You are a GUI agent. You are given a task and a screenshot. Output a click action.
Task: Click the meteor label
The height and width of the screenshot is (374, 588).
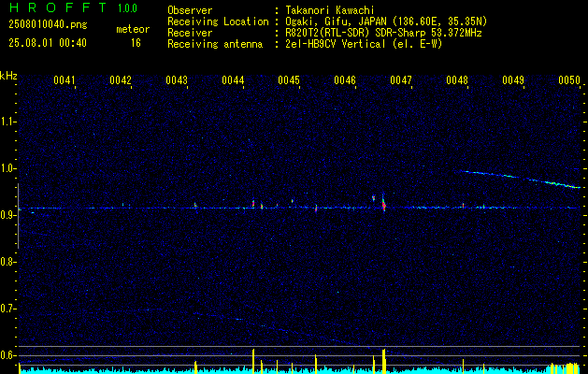(133, 29)
